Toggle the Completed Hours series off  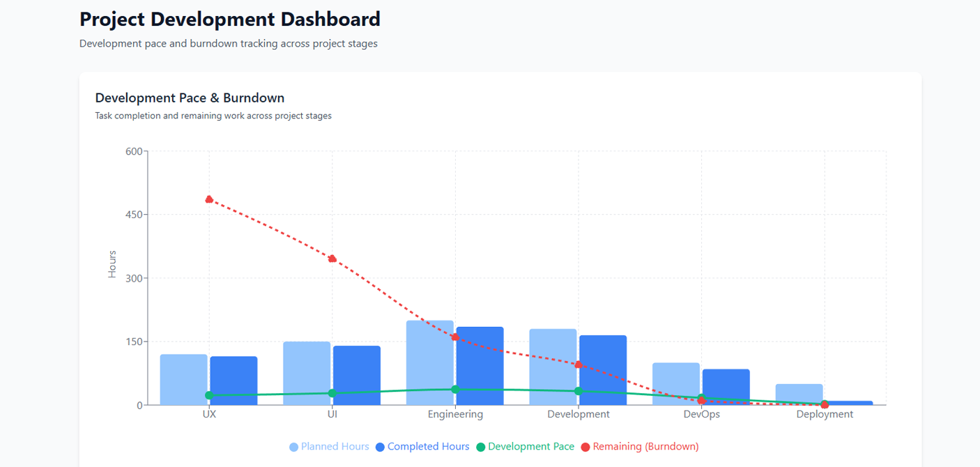pos(429,446)
